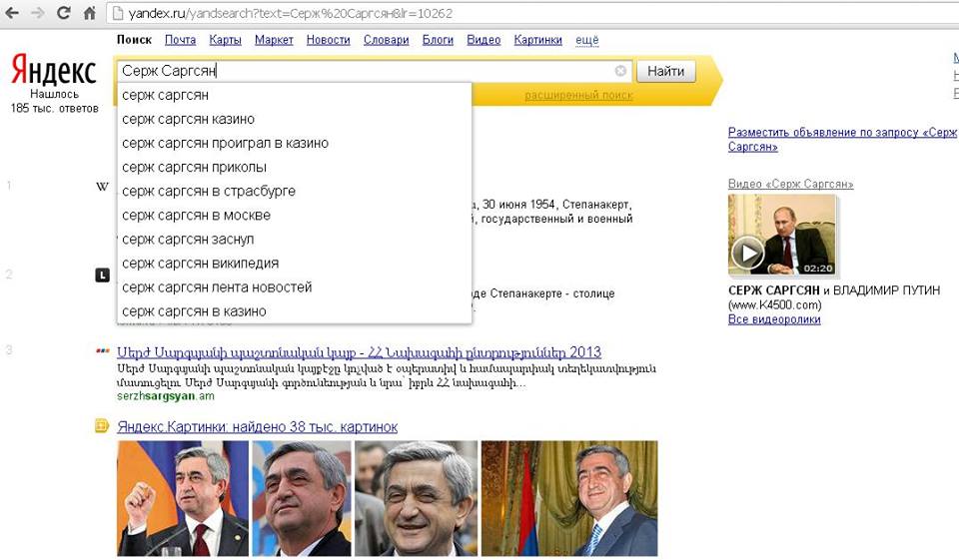Go to the browser home page
Image resolution: width=959 pixels, height=560 pixels.
pyautogui.click(x=89, y=14)
